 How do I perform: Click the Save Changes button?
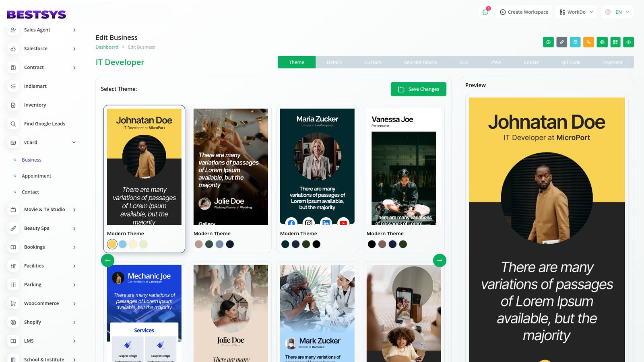click(x=418, y=89)
